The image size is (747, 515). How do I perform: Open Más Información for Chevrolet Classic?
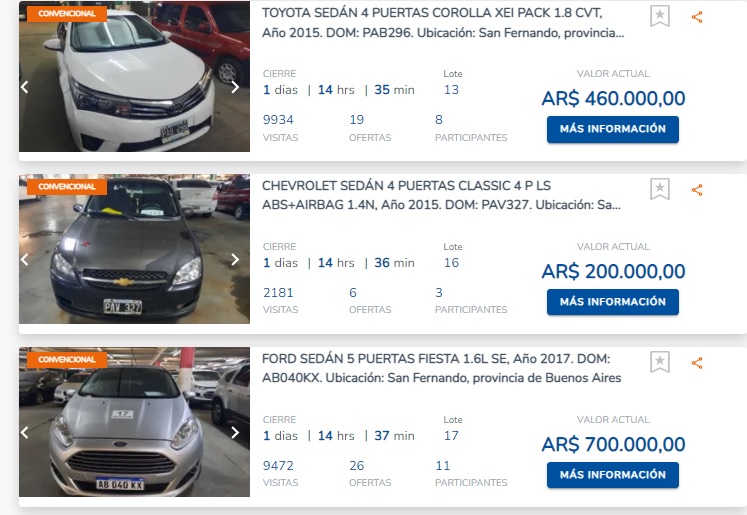(613, 302)
